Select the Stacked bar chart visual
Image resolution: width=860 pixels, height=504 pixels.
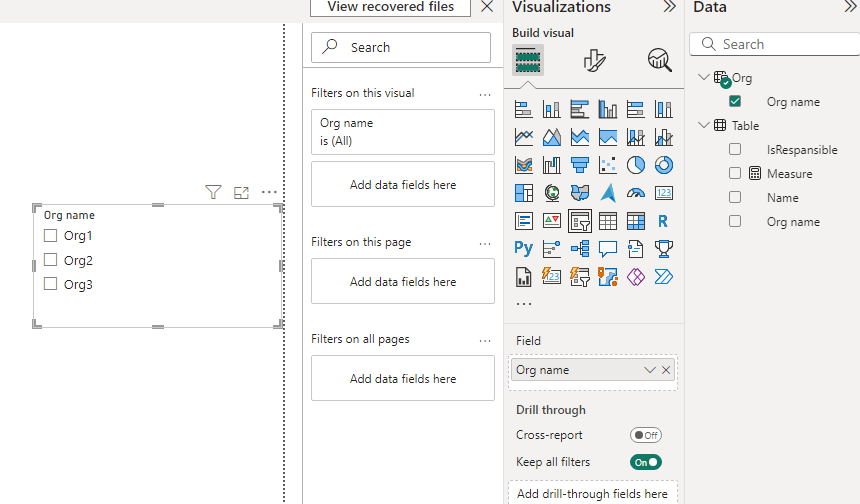(524, 109)
